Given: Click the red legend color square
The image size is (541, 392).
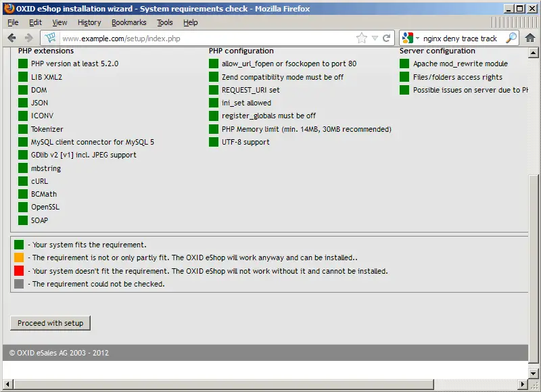Looking at the screenshot, I should [19, 270].
